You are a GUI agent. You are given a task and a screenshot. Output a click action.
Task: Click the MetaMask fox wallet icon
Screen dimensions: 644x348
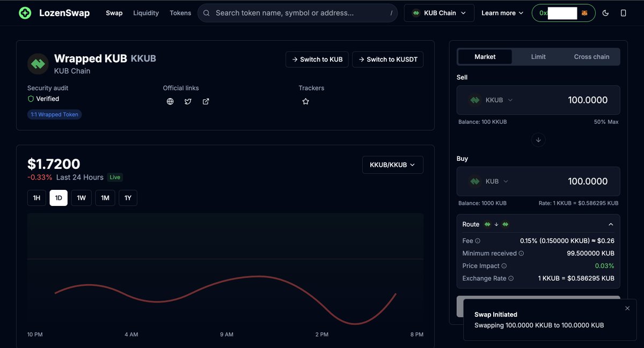click(584, 13)
